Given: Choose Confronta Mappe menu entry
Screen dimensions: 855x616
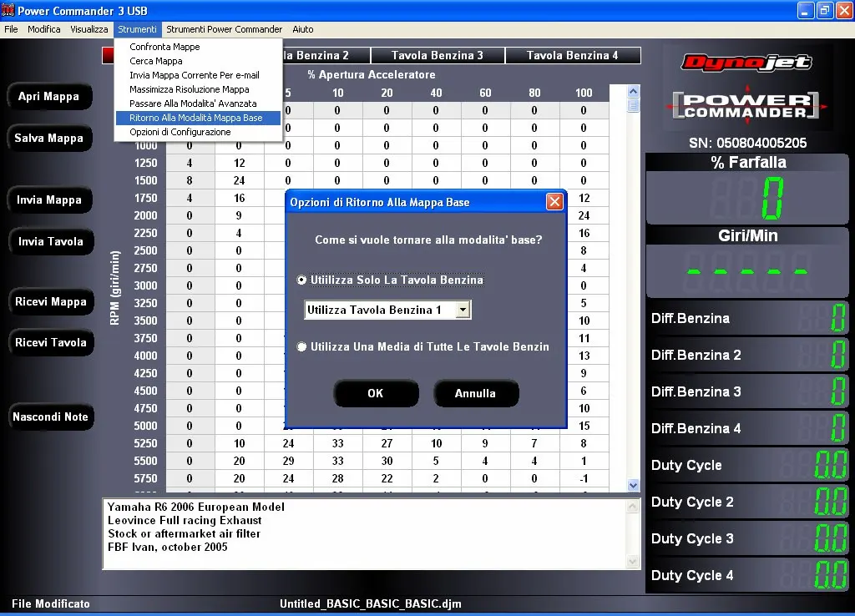Looking at the screenshot, I should click(x=198, y=47).
